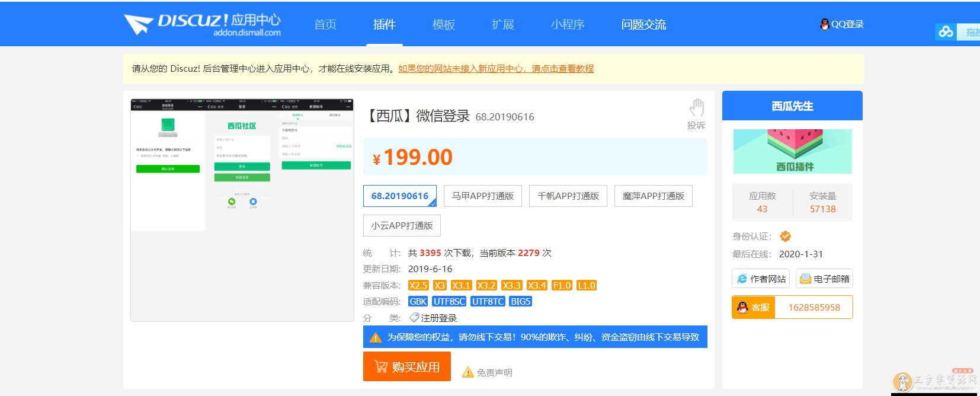Click customer service number 1628585958

pyautogui.click(x=814, y=307)
